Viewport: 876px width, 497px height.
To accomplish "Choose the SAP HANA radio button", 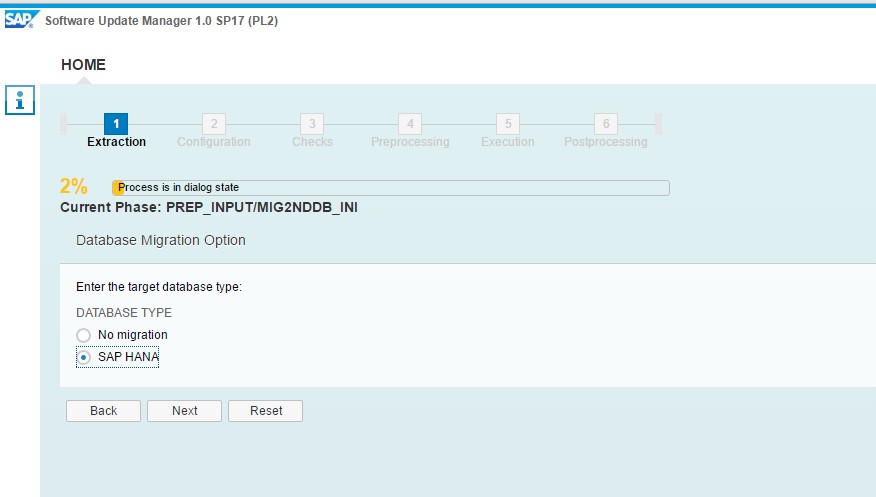I will (x=84, y=357).
